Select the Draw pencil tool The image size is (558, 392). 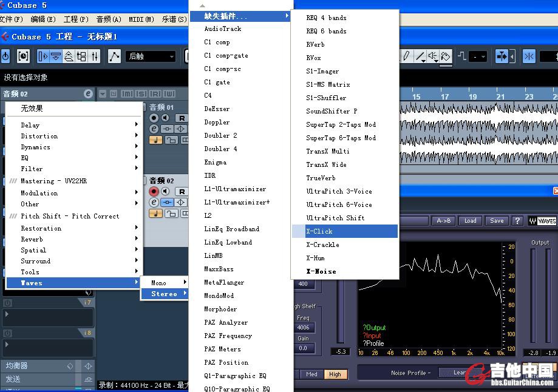pos(407,56)
